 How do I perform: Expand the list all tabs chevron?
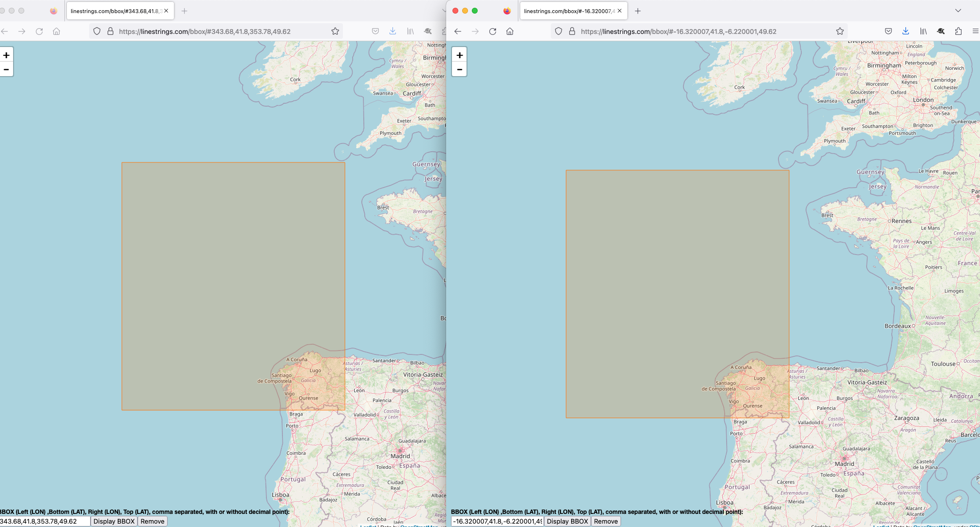click(x=958, y=11)
